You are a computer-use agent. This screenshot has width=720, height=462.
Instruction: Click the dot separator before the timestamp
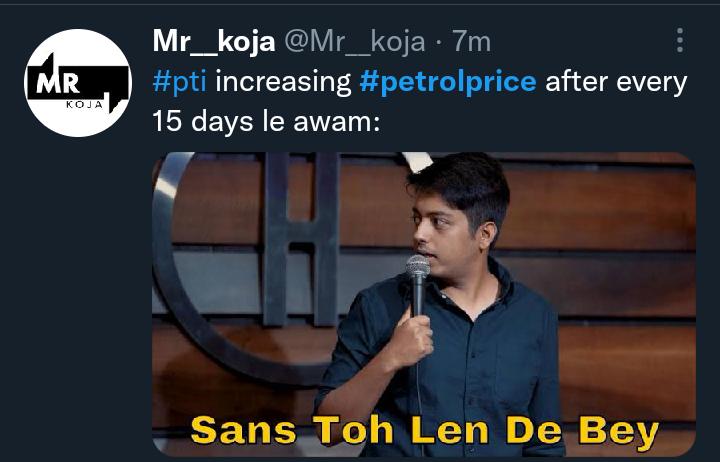click(x=438, y=42)
